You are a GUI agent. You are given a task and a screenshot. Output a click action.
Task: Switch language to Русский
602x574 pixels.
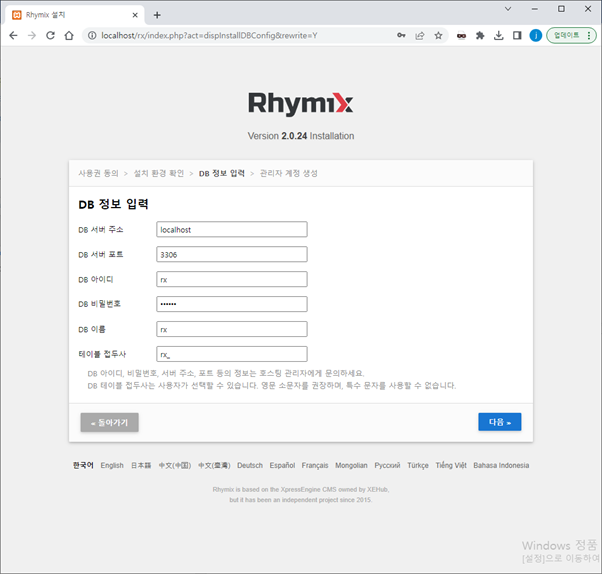(387, 465)
